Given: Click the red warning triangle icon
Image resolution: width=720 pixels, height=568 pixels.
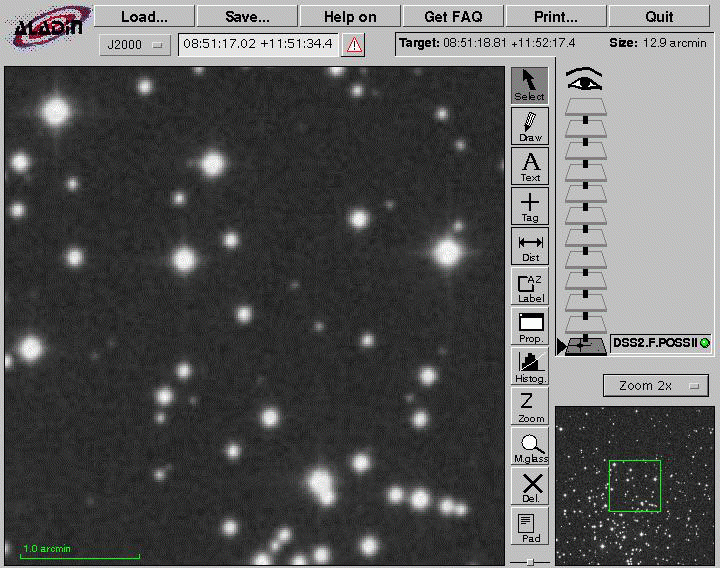Looking at the screenshot, I should coord(353,45).
